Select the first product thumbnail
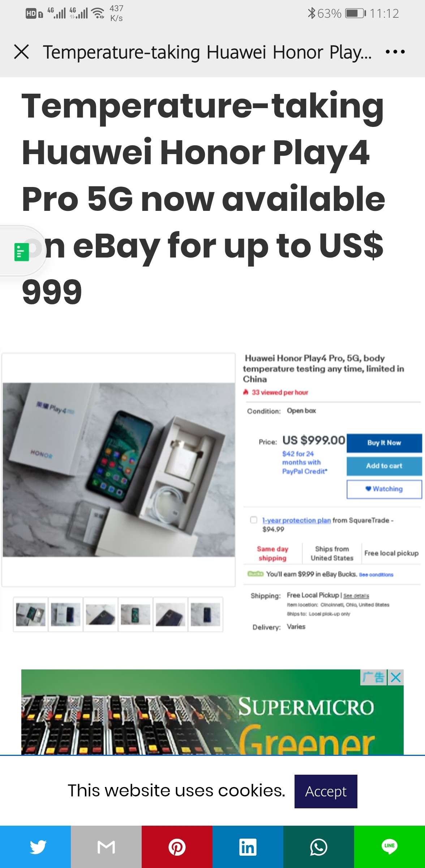 (31, 614)
